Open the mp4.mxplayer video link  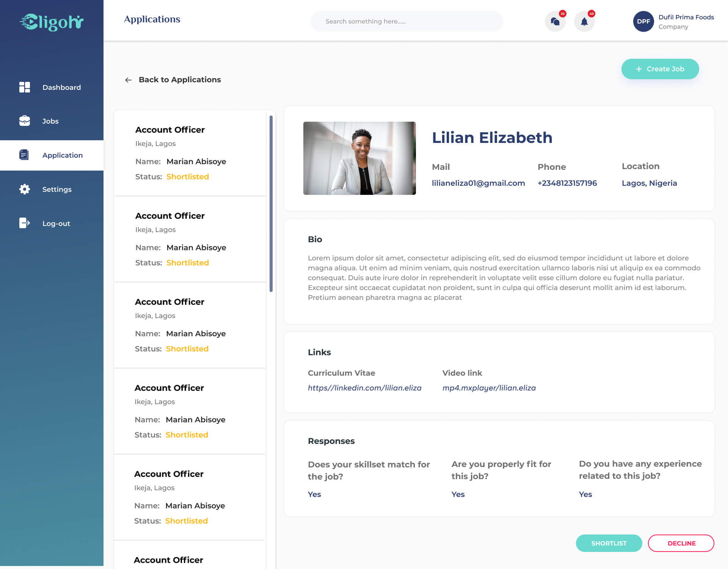(x=489, y=388)
